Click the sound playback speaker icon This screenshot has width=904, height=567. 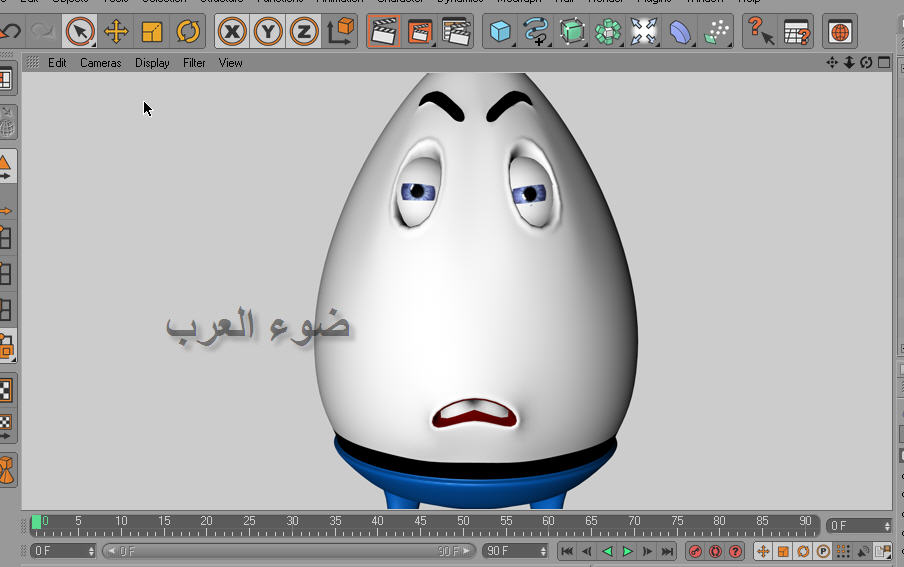[x=863, y=551]
